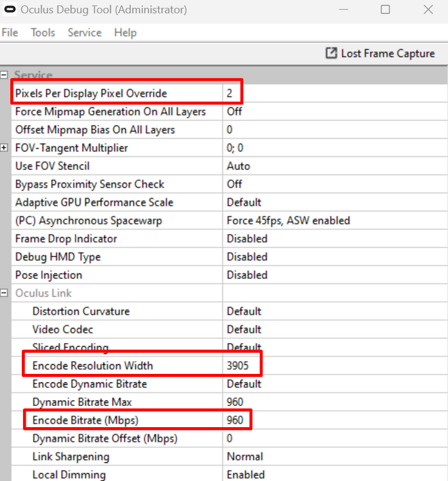Click the Oculus logo icon in title bar

[x=10, y=10]
